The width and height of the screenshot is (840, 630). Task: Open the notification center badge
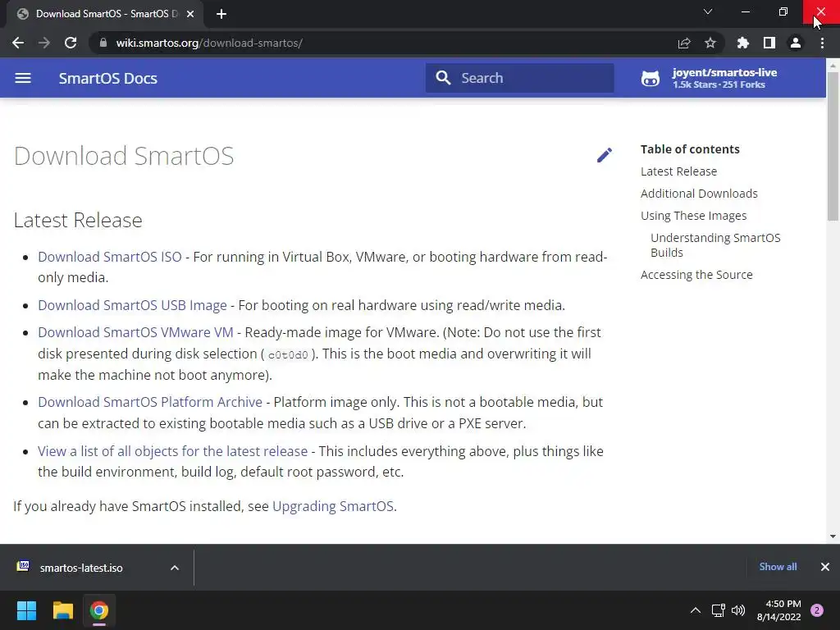coord(817,610)
